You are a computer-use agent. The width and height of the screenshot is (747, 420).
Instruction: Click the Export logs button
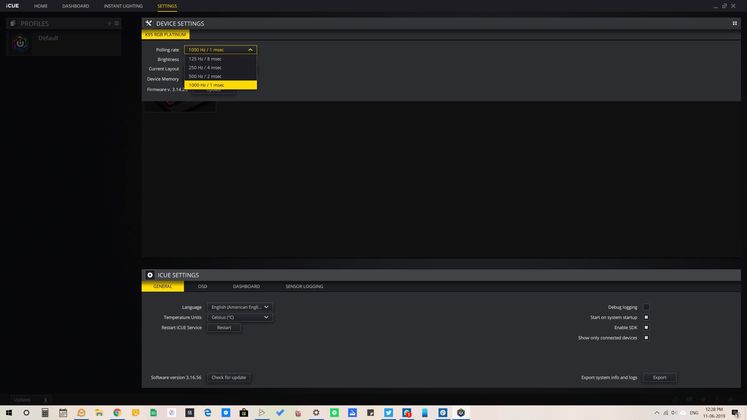click(x=659, y=378)
